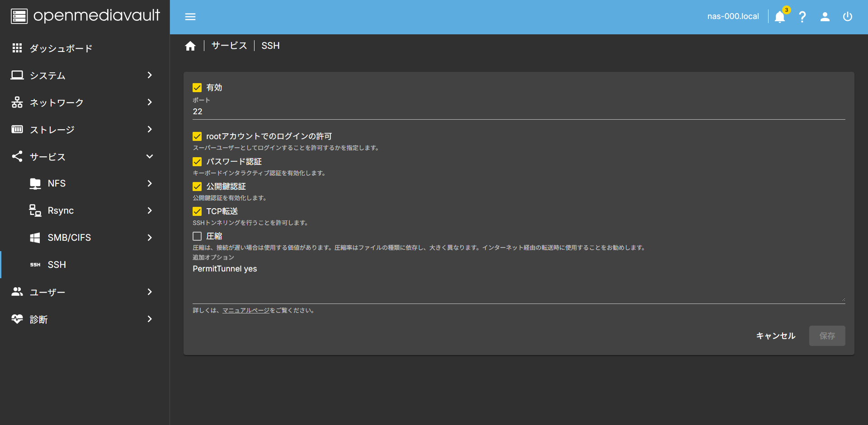Screen dimensions: 868x425
Task: Click the port number input field
Action: (316, 111)
